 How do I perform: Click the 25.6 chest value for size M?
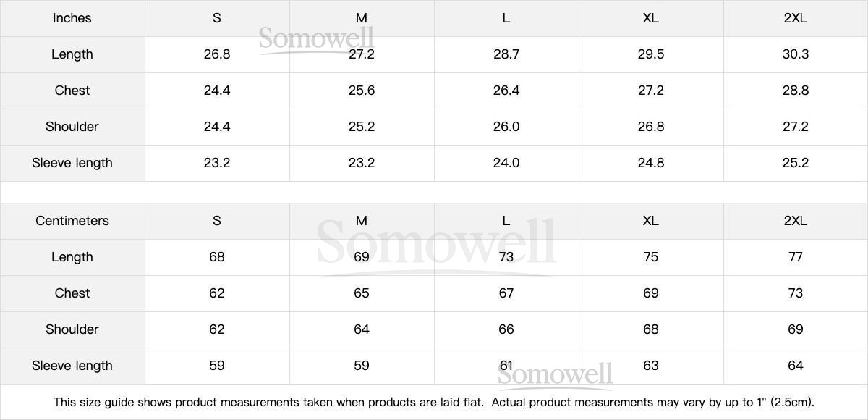click(x=361, y=91)
